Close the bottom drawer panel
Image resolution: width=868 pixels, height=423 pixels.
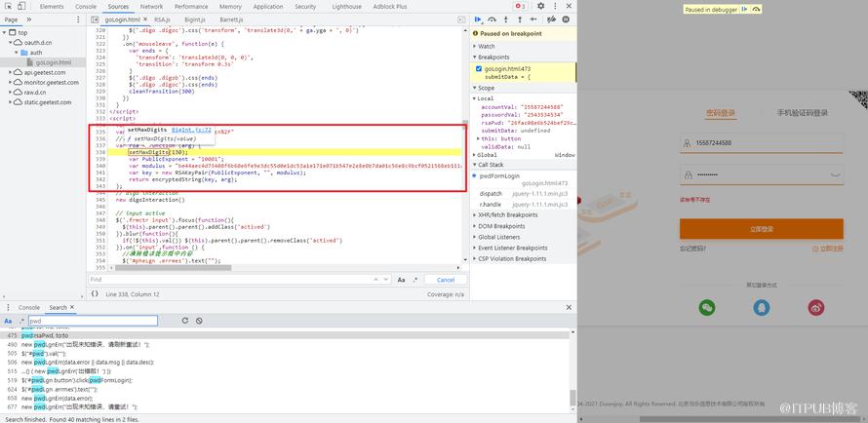(x=569, y=307)
